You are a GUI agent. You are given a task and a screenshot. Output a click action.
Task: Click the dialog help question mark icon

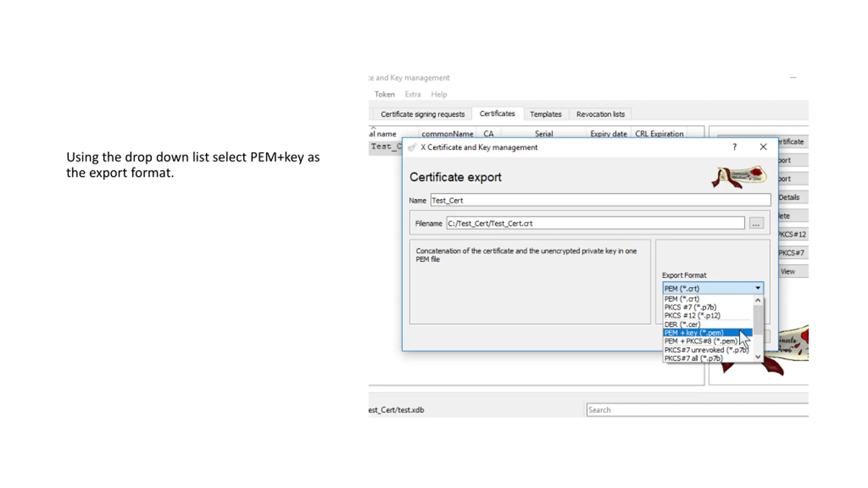[734, 147]
